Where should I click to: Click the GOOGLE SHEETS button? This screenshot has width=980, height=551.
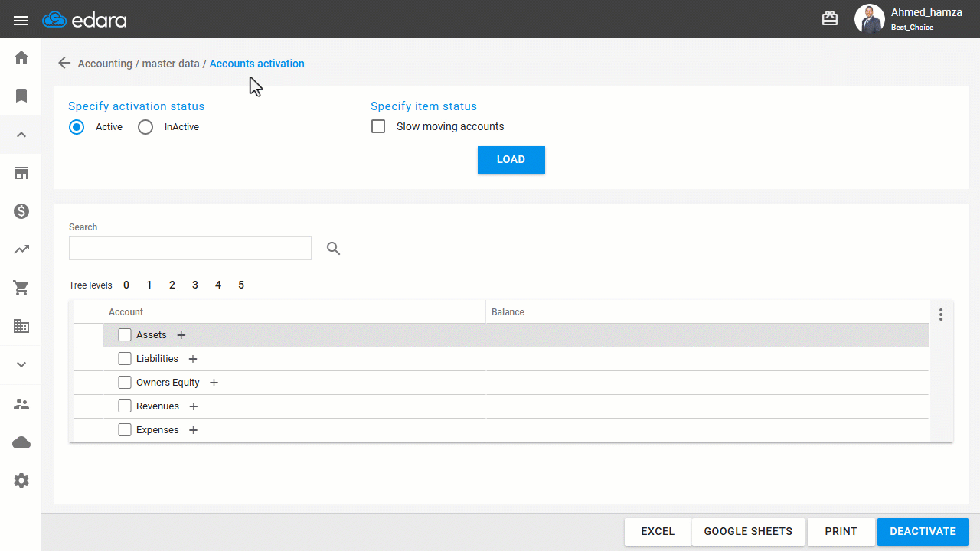click(x=748, y=531)
